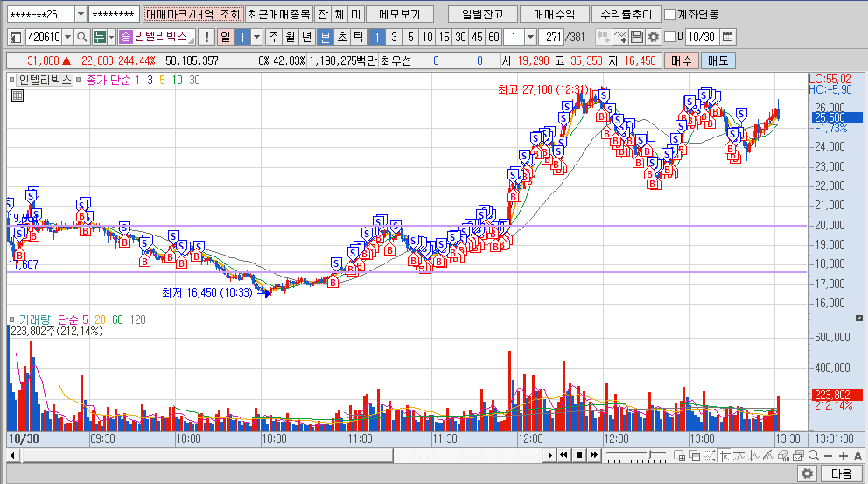The image size is (868, 484).
Task: Open the account number dropdown arrow
Action: [x=80, y=14]
